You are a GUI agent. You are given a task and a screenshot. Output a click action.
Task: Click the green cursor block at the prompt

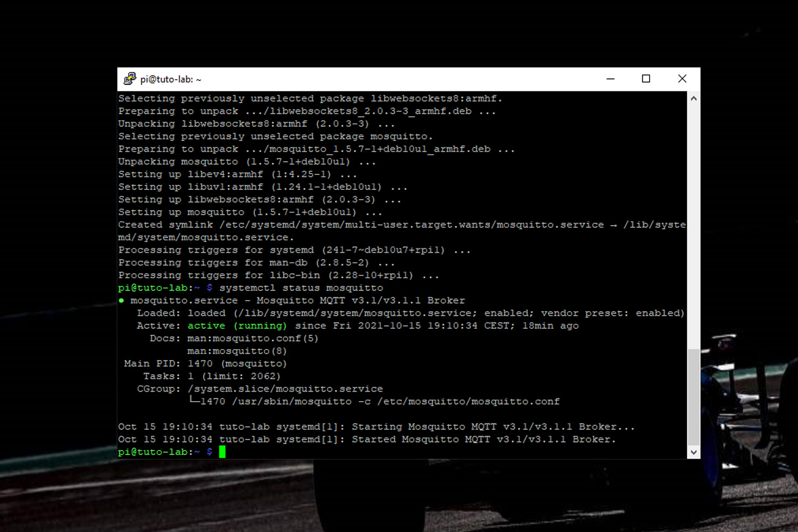pos(222,452)
